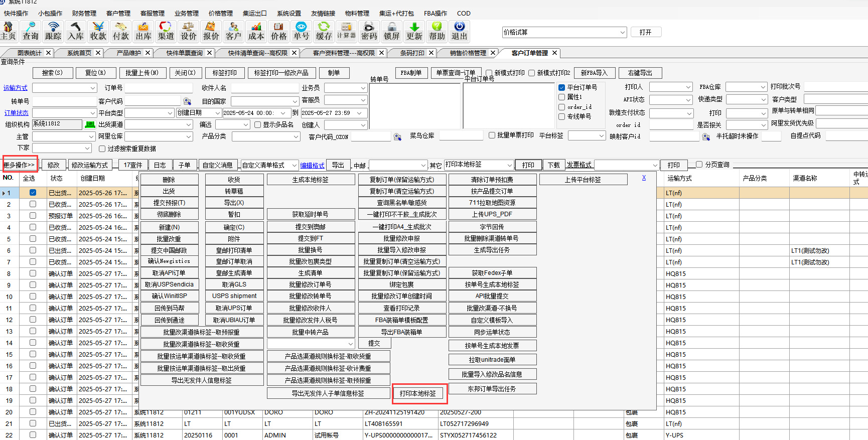Image resolution: width=868 pixels, height=440 pixels.
Task: Click the 锁屏 lock screen toolbar icon
Action: 392,31
